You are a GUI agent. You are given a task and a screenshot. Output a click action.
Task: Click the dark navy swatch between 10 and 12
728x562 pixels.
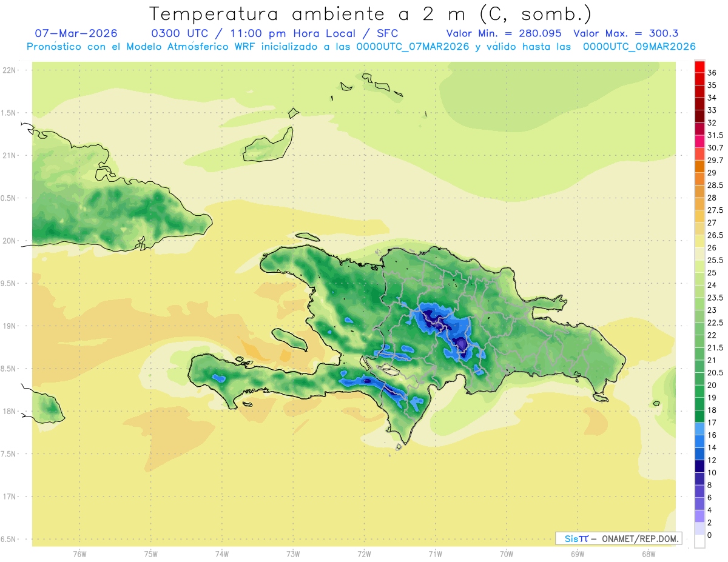[699, 466]
